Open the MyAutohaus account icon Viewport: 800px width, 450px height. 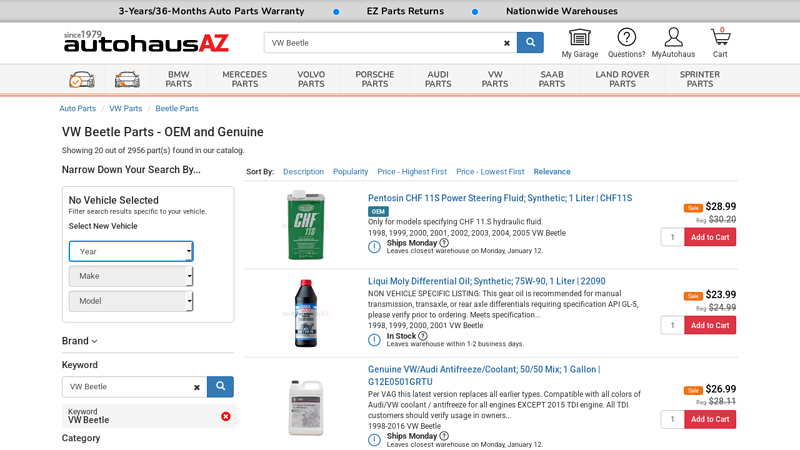[673, 38]
